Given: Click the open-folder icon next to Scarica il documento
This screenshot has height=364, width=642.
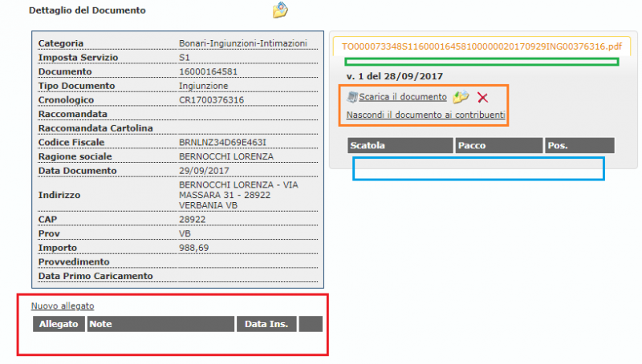Looking at the screenshot, I should click(461, 97).
